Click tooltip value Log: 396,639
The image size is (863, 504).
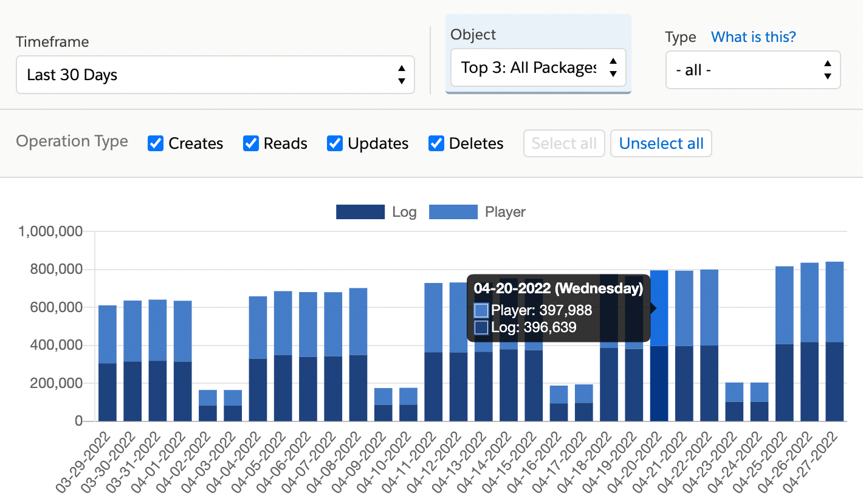click(534, 328)
